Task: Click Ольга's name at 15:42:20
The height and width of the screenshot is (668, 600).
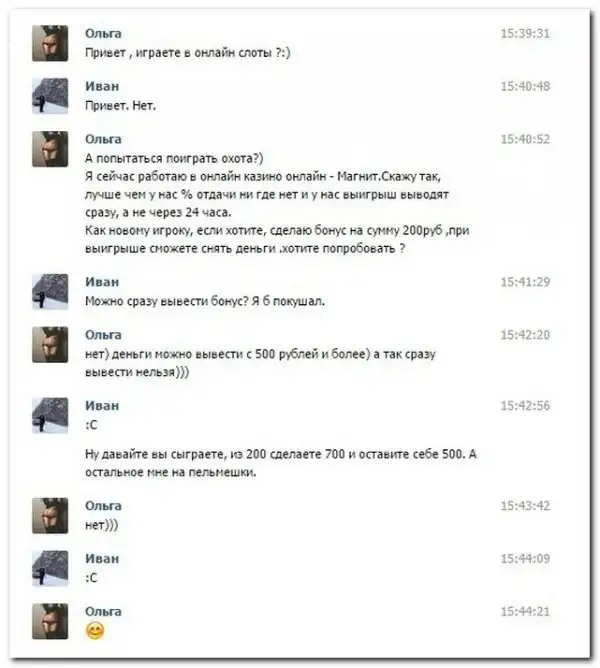Action: tap(103, 334)
